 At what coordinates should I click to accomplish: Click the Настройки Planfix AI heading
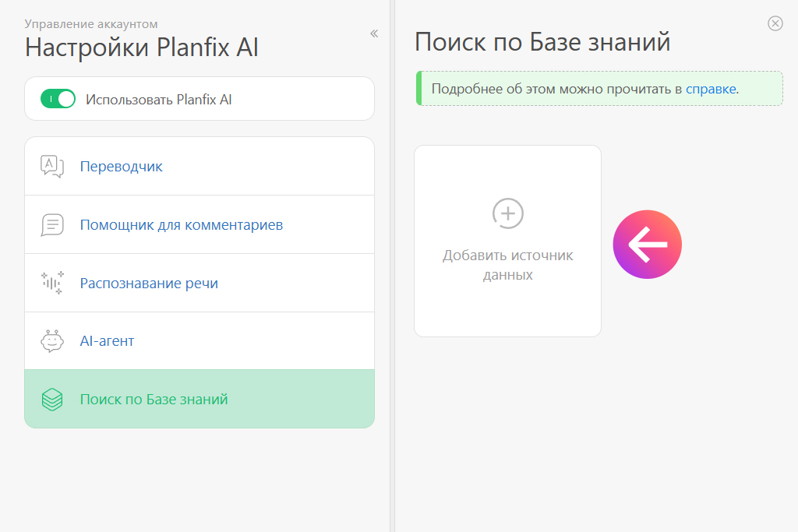click(142, 48)
